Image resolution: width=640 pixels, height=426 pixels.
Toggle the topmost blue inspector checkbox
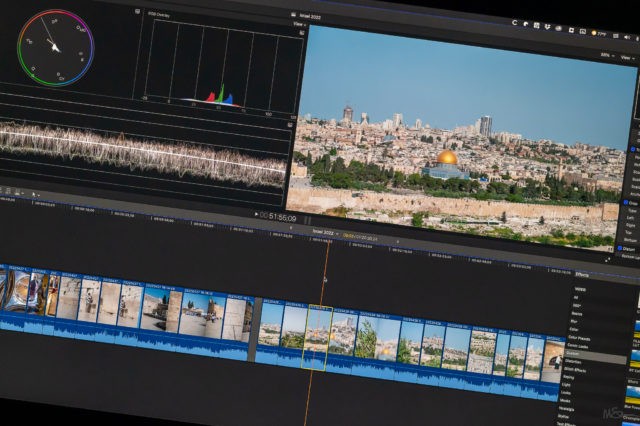pyautogui.click(x=634, y=149)
